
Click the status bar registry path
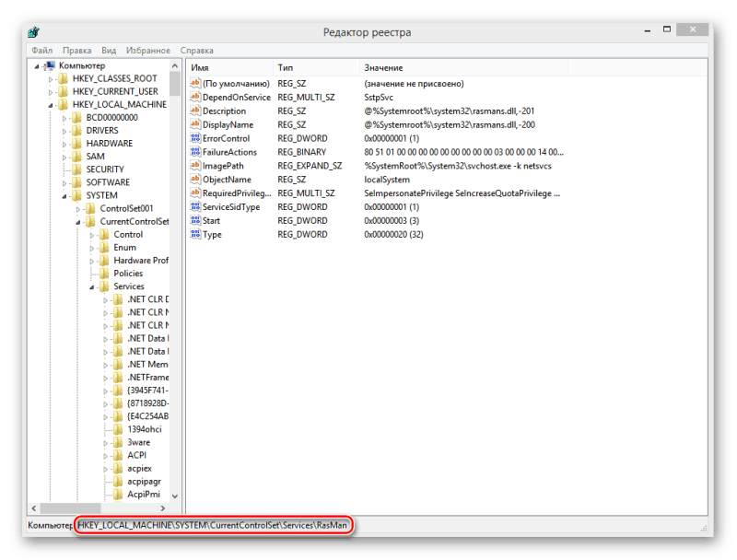click(213, 525)
